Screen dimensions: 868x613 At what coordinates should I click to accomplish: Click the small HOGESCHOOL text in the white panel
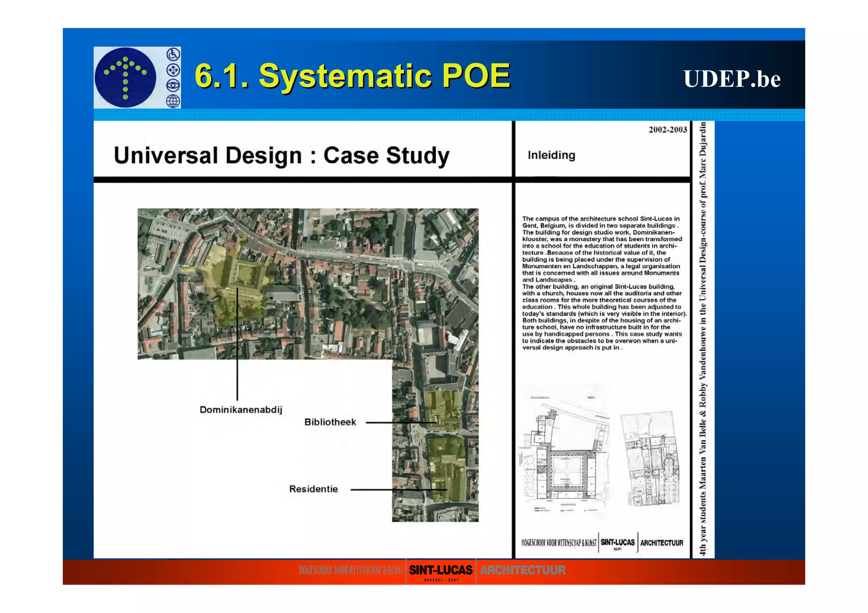point(559,543)
